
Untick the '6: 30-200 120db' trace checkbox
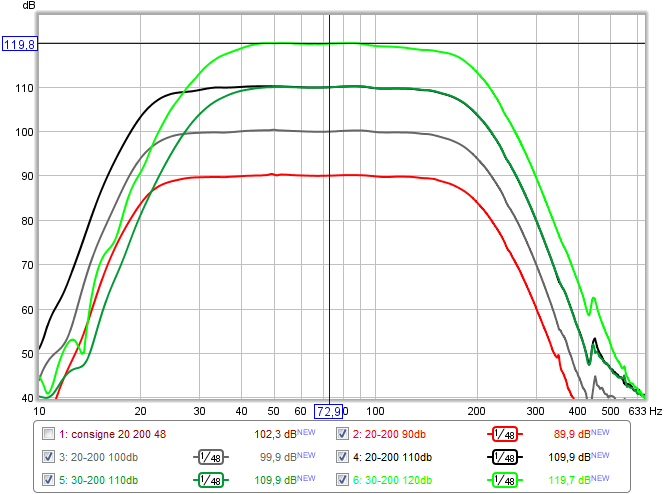coord(343,480)
